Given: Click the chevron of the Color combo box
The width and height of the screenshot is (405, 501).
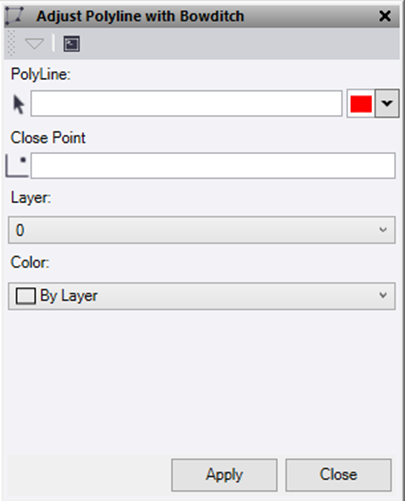Looking at the screenshot, I should click(x=383, y=295).
